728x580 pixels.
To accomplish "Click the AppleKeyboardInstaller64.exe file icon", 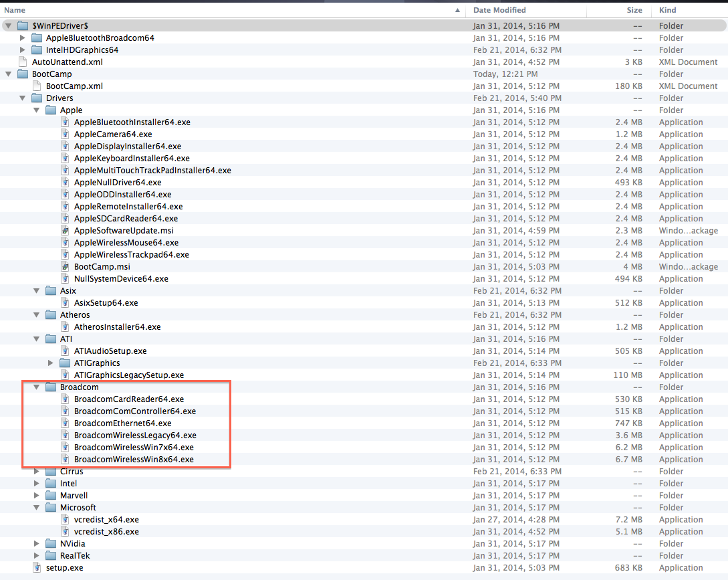I will pos(66,159).
